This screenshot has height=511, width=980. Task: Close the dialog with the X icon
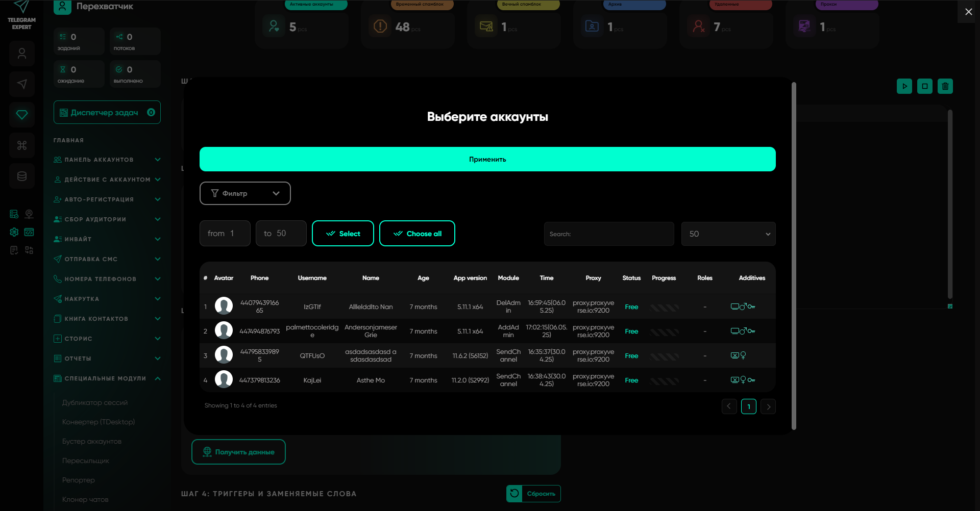point(968,12)
